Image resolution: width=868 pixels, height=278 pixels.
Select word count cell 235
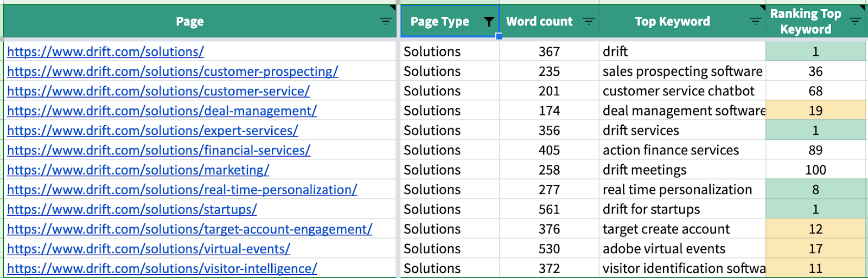(549, 72)
